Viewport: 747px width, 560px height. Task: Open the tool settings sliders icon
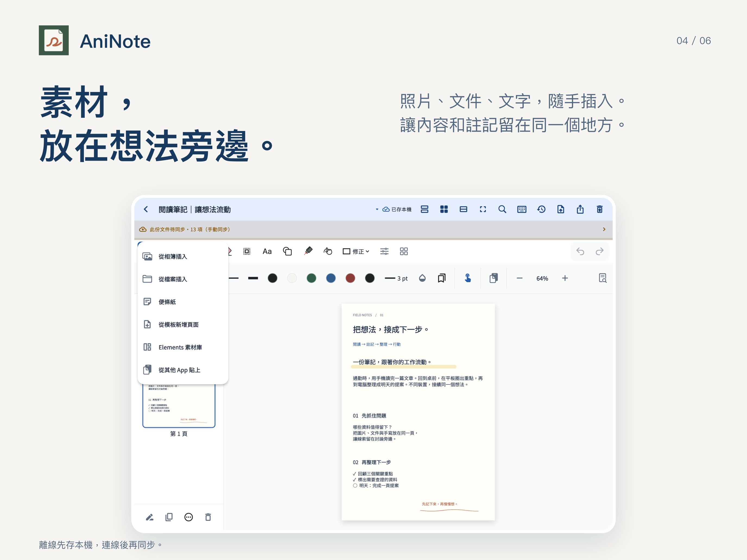(x=384, y=252)
